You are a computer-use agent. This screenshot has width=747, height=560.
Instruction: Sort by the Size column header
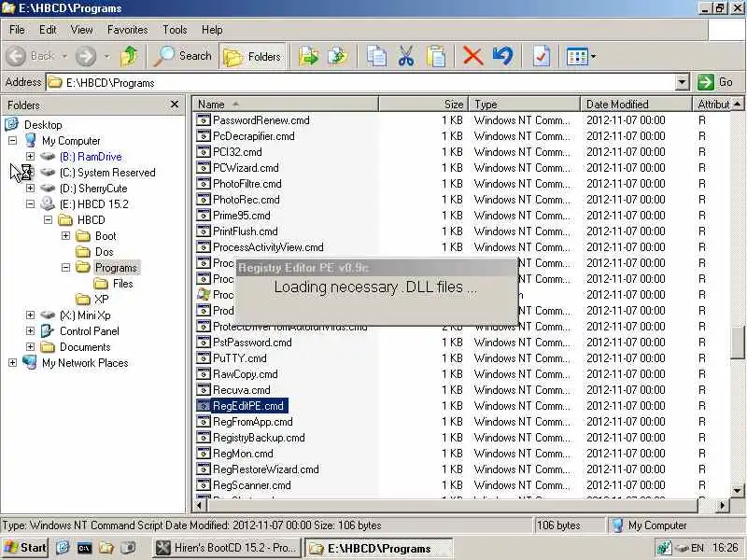point(424,105)
